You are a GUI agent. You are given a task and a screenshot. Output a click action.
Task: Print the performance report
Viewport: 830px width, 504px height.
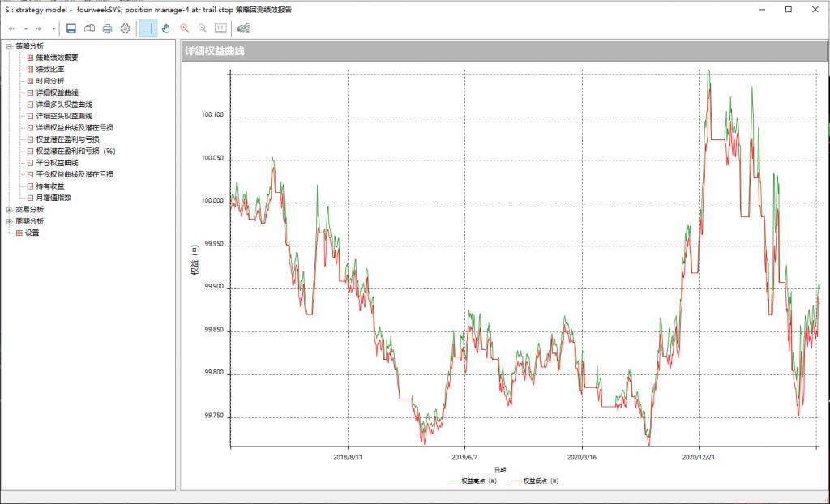click(x=108, y=28)
